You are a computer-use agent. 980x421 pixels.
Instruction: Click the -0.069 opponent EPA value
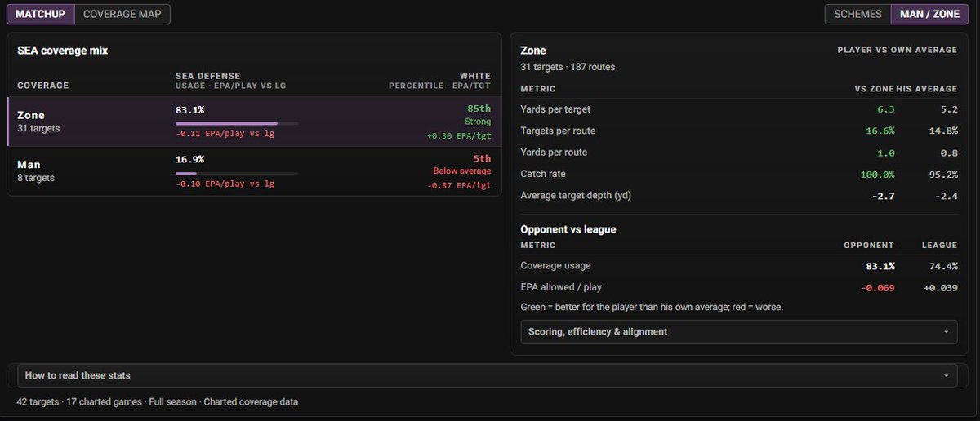[877, 288]
